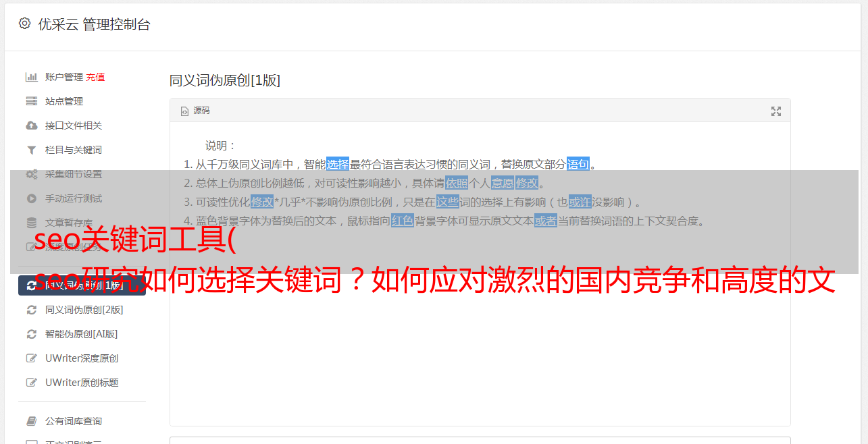Click the gear icon beside 优采云 管理控制台
The height and width of the screenshot is (444, 868).
(25, 24)
